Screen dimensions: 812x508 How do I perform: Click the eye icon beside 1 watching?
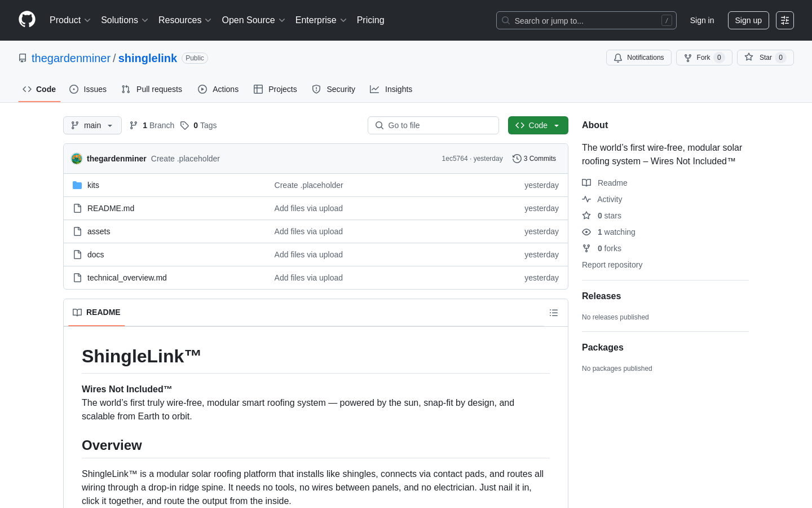[x=586, y=232]
